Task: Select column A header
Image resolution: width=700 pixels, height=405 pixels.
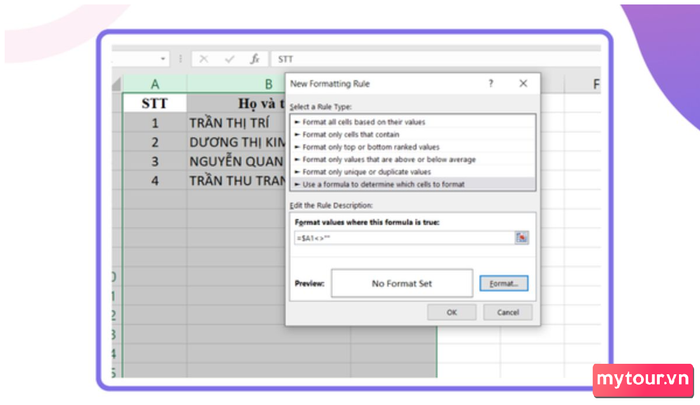Action: (155, 84)
